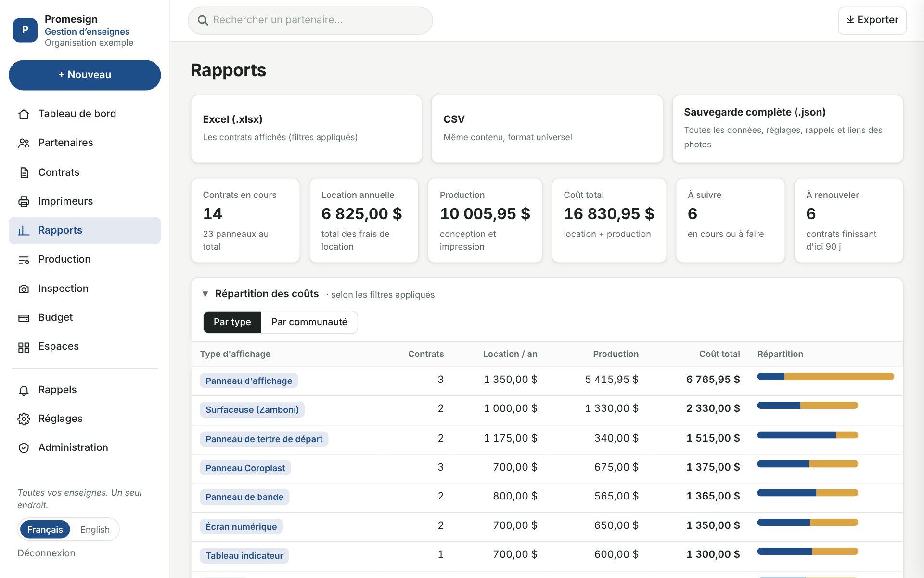The width and height of the screenshot is (924, 578).
Task: Click the Écran numérique type tag
Action: tap(241, 526)
